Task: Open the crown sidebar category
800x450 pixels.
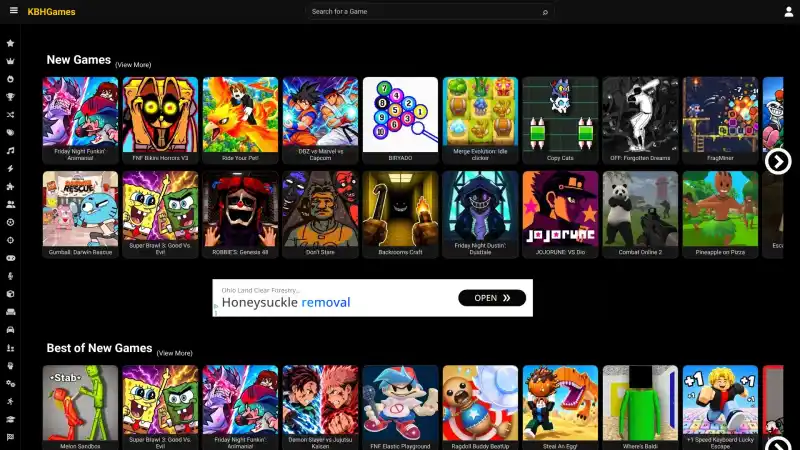Action: point(10,61)
